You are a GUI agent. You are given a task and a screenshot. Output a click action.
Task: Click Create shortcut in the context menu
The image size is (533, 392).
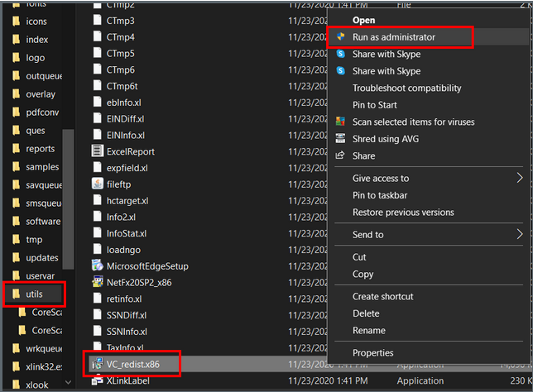coord(382,296)
